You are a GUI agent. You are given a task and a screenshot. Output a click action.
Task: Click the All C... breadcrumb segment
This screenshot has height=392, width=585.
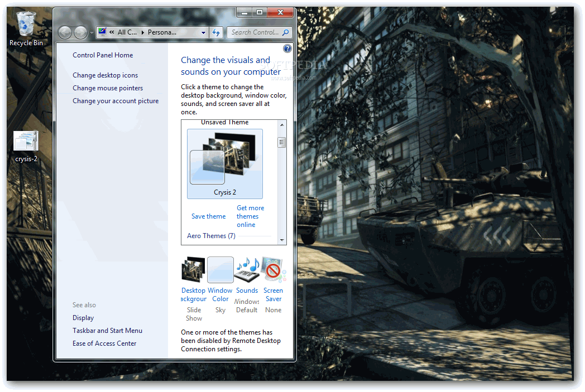(x=127, y=32)
